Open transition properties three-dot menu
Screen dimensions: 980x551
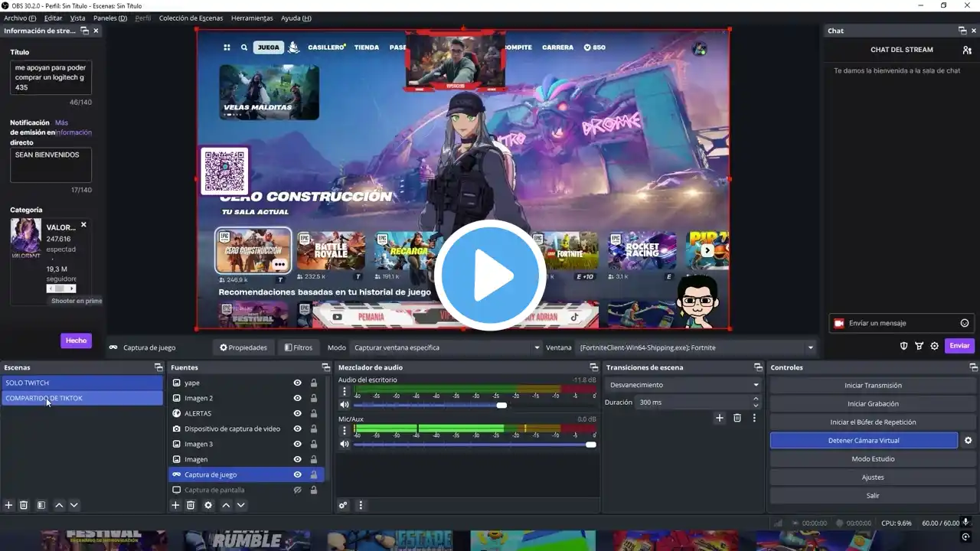click(754, 418)
